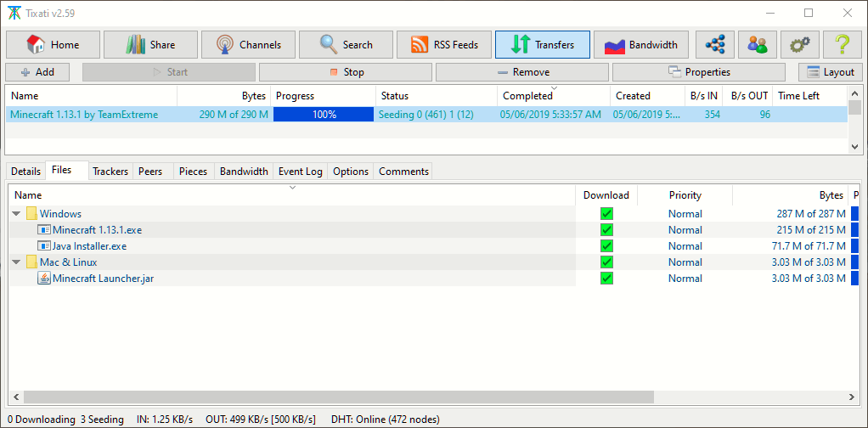
Task: Uncheck download for Minecraft Launcher.jar
Action: [606, 278]
